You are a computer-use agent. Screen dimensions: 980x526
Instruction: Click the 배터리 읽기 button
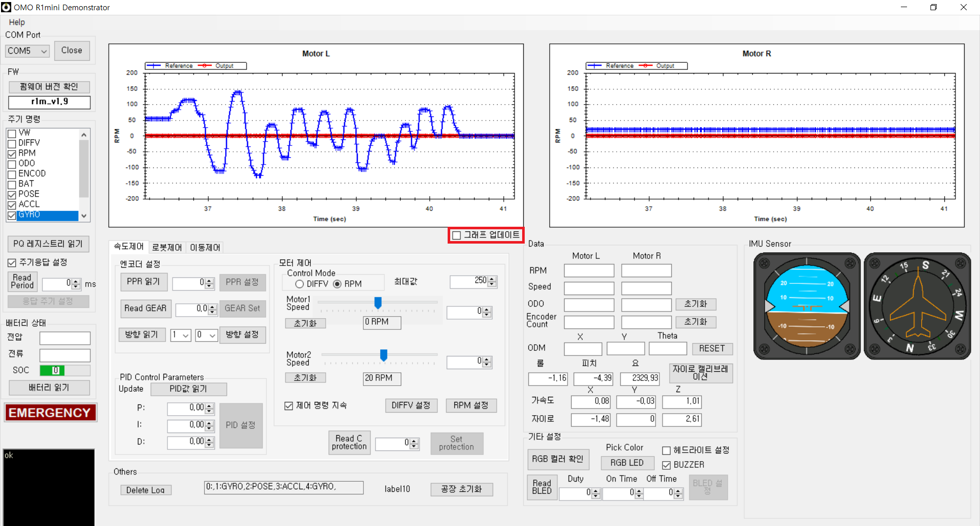49,388
